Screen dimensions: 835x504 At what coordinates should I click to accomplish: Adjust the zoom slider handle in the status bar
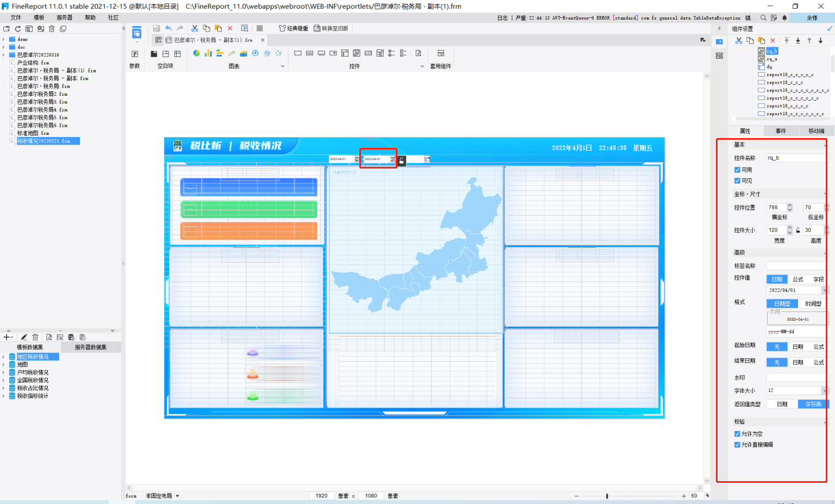click(607, 496)
